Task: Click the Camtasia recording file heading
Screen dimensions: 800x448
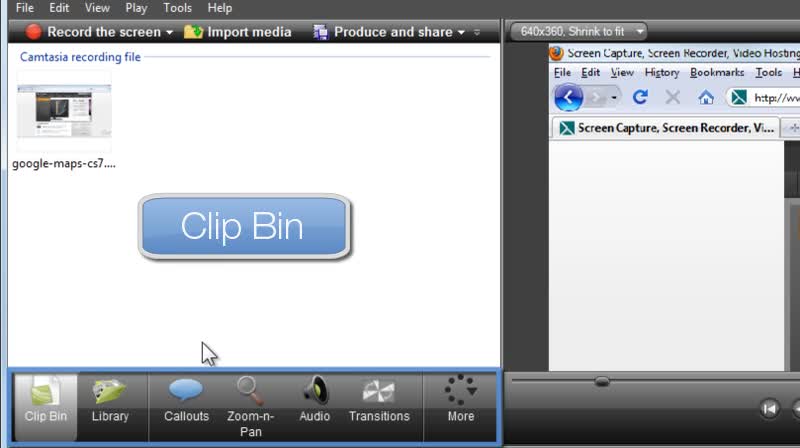Action: [80, 57]
